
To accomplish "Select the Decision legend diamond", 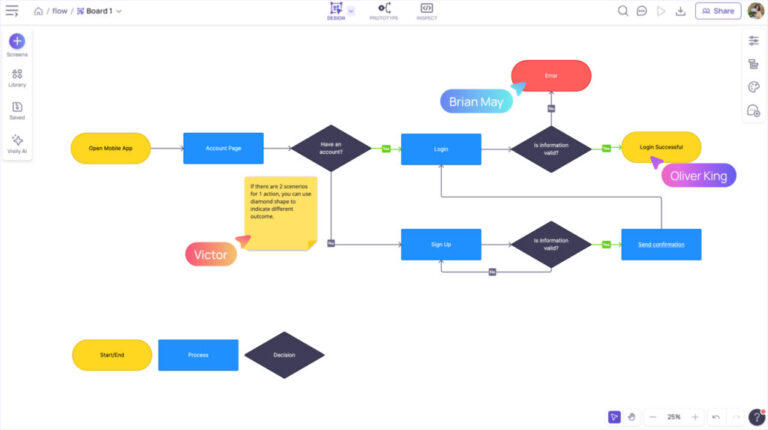I will 284,355.
